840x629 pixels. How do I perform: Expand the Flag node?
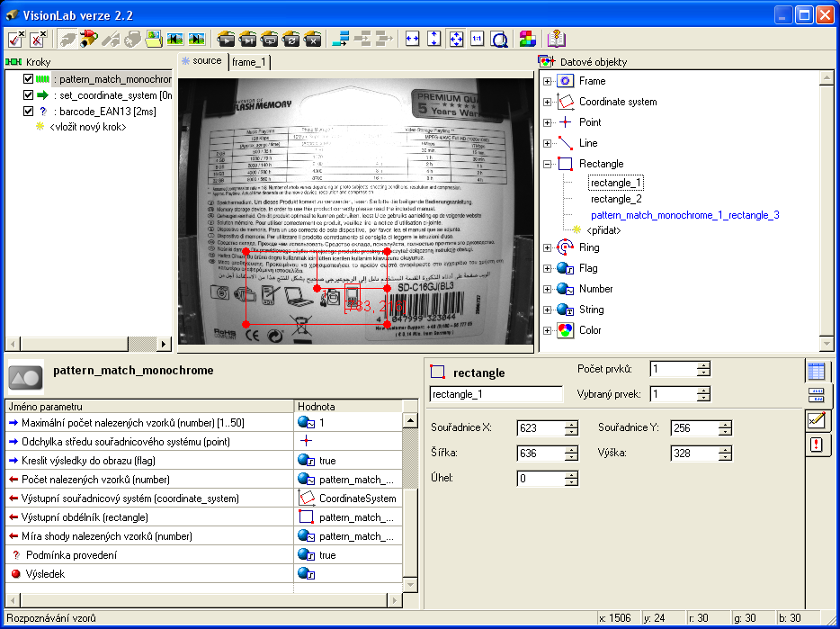[x=547, y=269]
